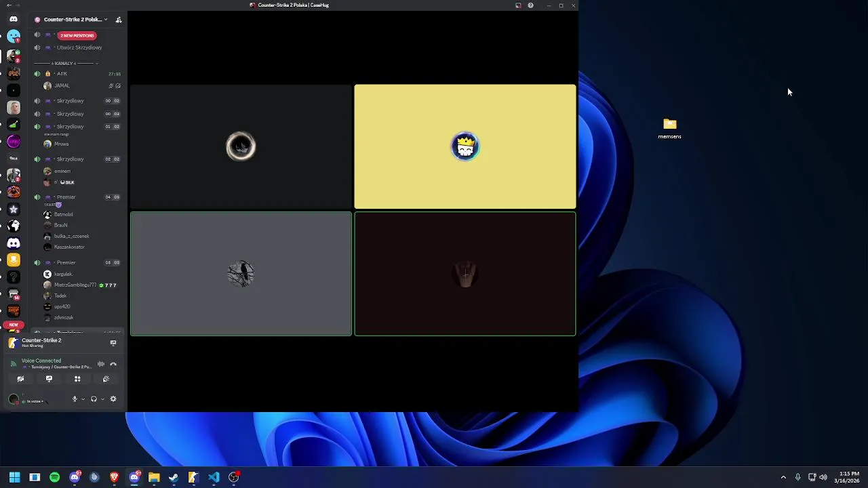Open input device options arrow

(83, 399)
